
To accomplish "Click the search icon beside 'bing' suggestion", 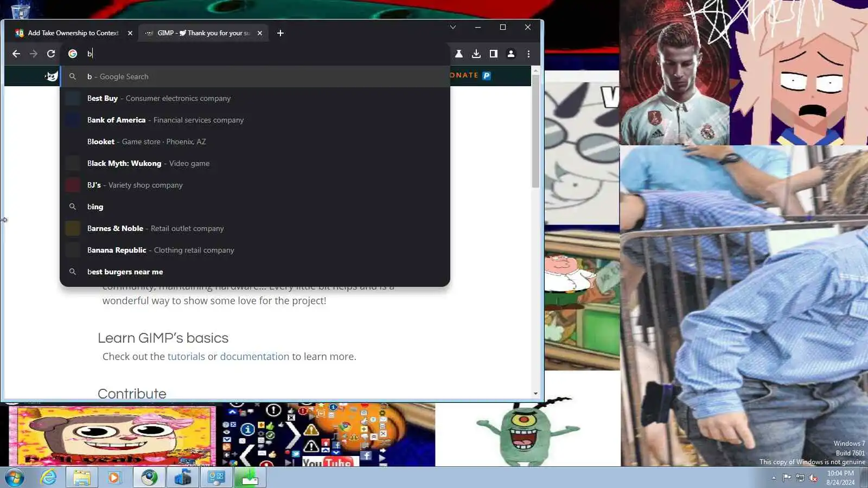I will (73, 207).
